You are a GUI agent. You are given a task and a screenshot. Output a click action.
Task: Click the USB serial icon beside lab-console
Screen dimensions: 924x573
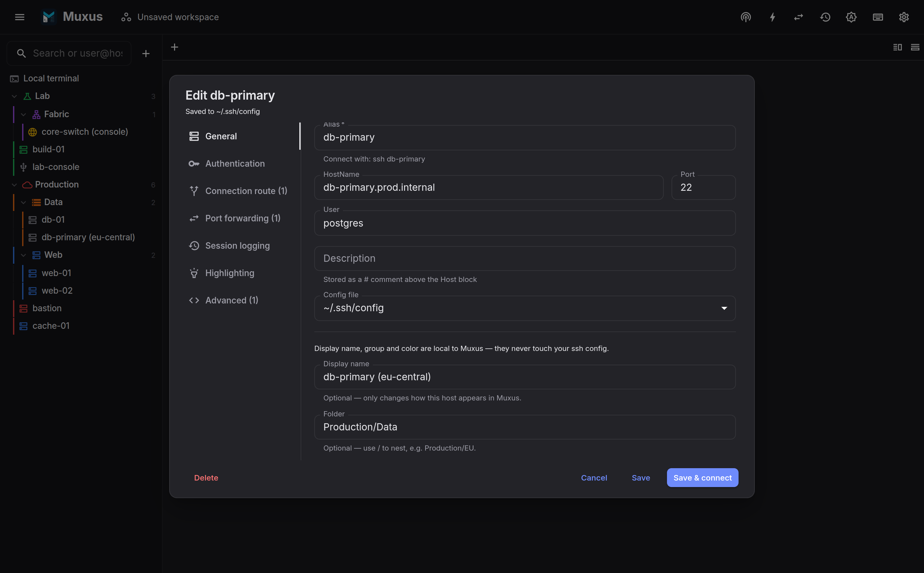[23, 167]
